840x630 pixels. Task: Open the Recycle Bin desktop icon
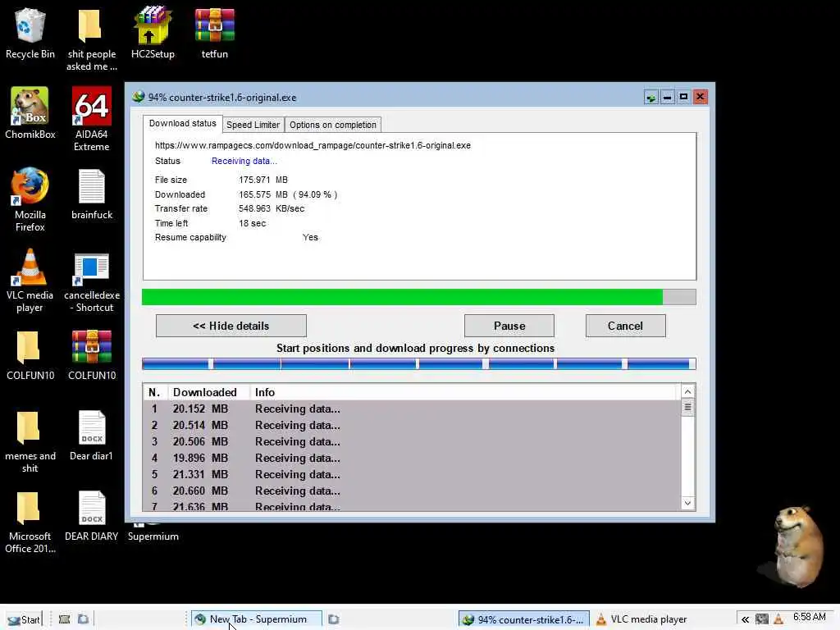coord(30,34)
